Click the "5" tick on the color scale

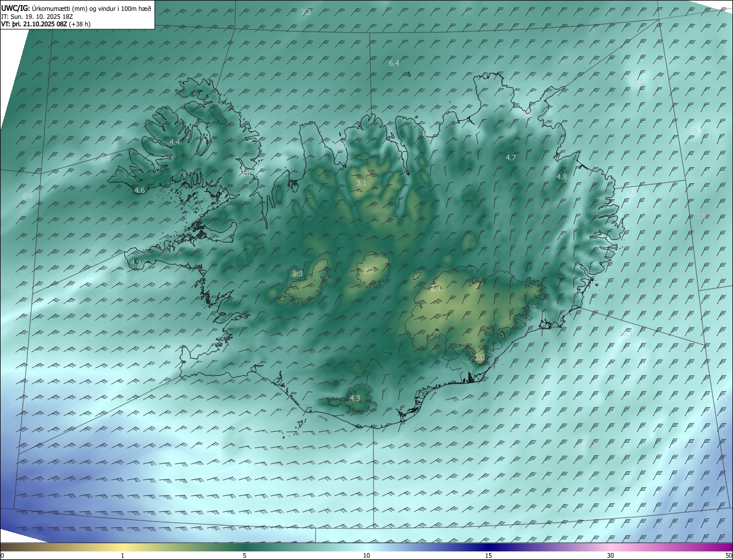coord(245,555)
